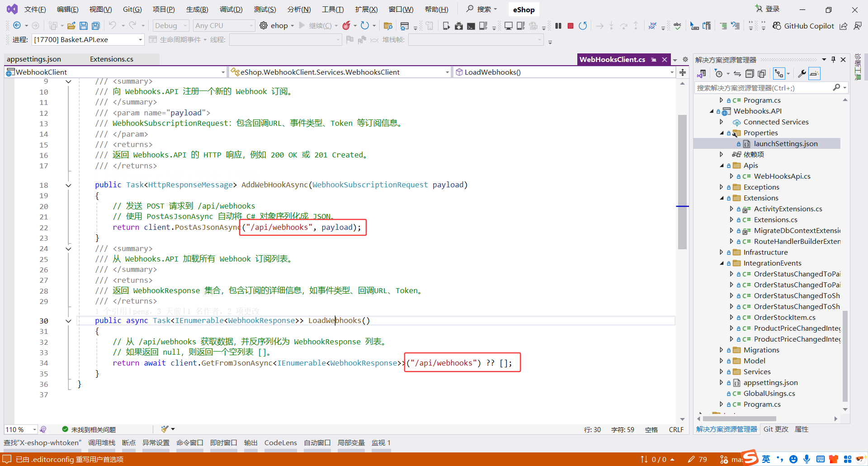This screenshot has height=466, width=868.
Task: Open the Git(G) menu
Action: (132, 10)
